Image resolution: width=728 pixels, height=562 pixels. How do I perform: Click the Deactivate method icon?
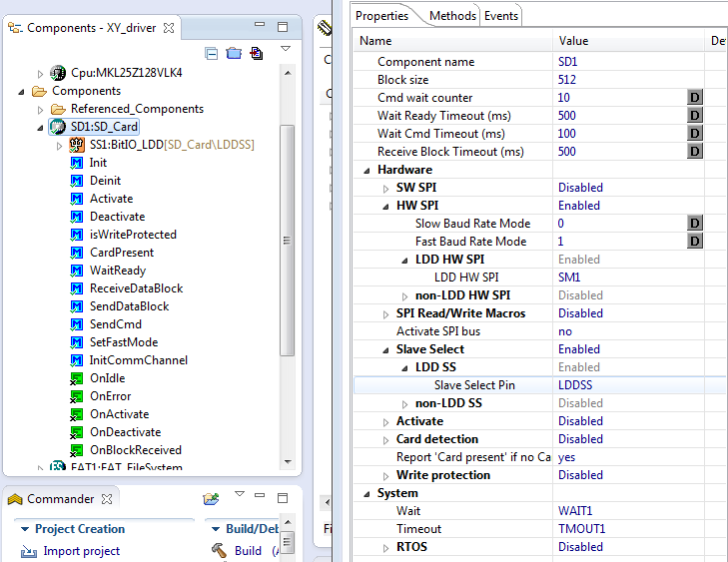pyautogui.click(x=76, y=217)
